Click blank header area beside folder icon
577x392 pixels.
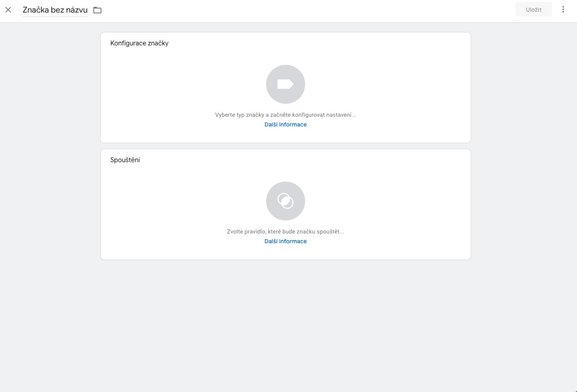304,10
